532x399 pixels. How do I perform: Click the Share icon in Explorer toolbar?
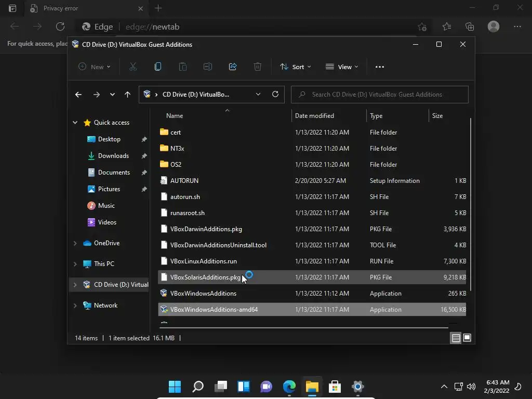[x=233, y=67]
